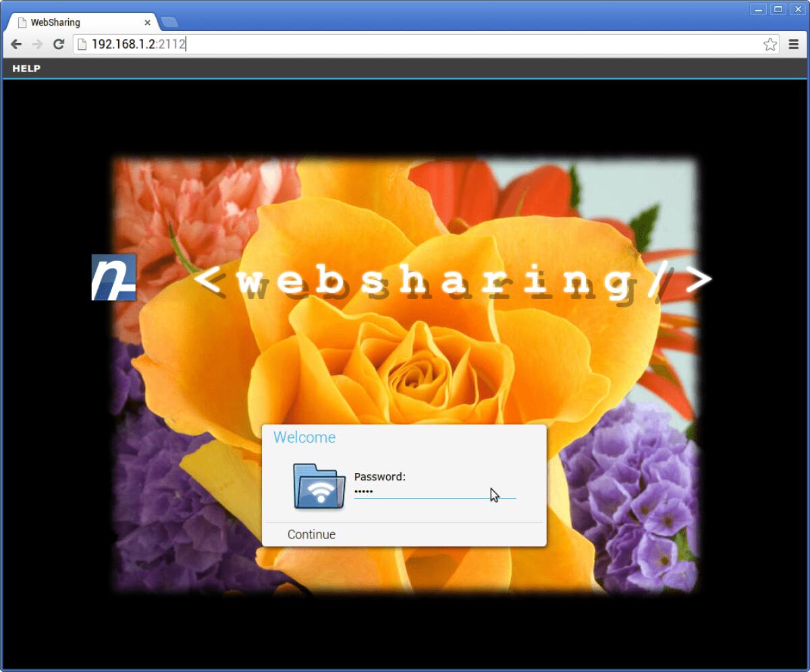Screen dimensions: 810x672
Task: Close the WebSharing tab
Action: (x=147, y=22)
